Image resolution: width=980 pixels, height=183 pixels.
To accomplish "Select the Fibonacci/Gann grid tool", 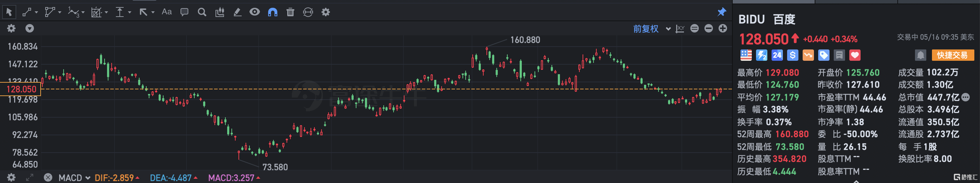I will click(x=96, y=12).
